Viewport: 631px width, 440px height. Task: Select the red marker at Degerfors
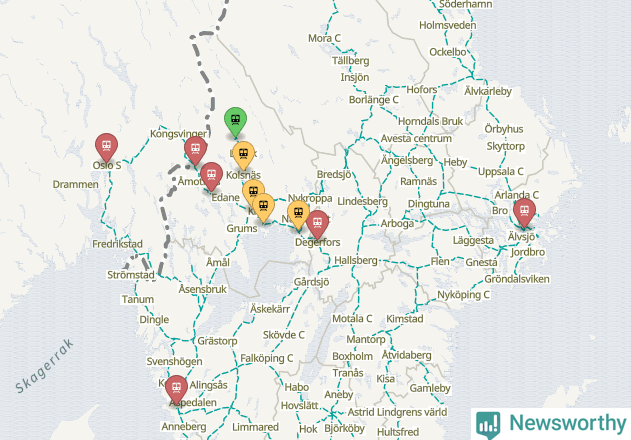tap(318, 225)
